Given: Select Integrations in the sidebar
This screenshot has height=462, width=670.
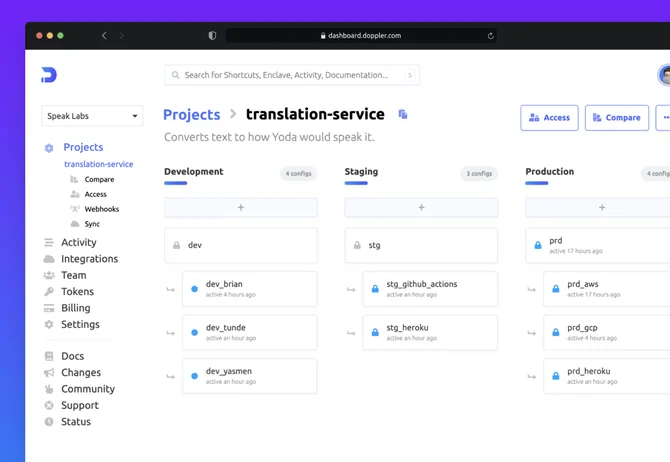Looking at the screenshot, I should point(89,259).
